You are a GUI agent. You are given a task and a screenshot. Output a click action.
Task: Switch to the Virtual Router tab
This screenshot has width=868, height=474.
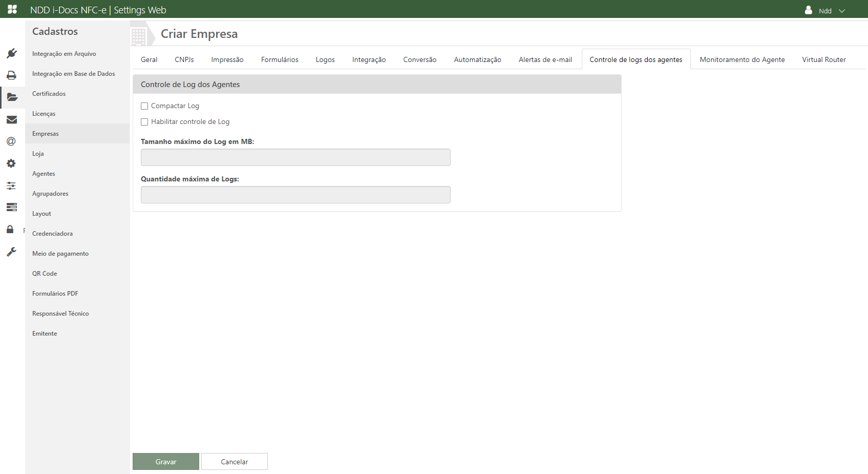pos(824,59)
